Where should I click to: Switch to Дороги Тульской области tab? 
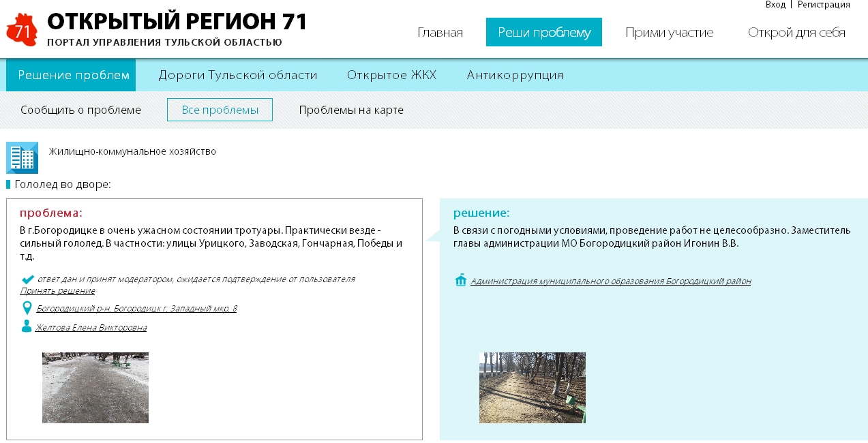click(238, 75)
